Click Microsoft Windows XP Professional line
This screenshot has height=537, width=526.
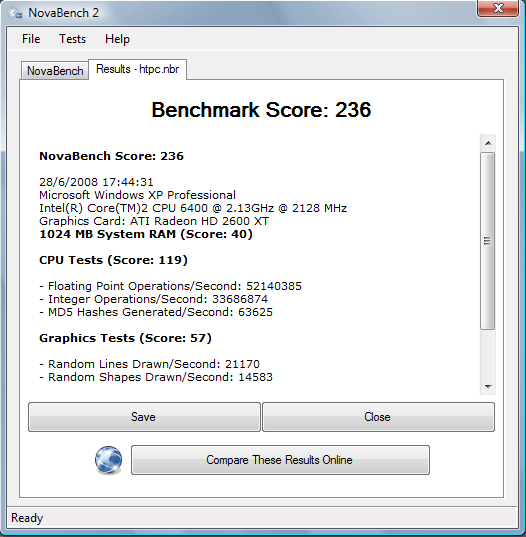[137, 195]
